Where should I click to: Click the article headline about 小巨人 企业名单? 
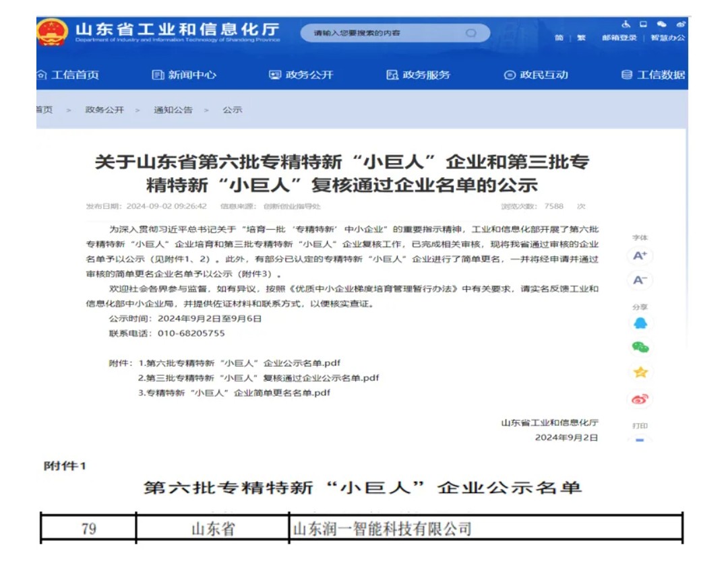pyautogui.click(x=342, y=173)
